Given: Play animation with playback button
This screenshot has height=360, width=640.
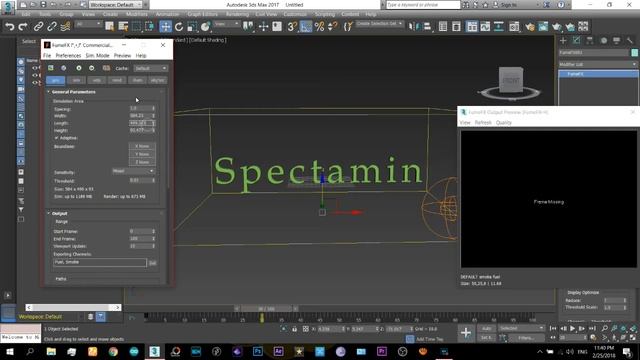Looking at the screenshot, I should point(573,328).
